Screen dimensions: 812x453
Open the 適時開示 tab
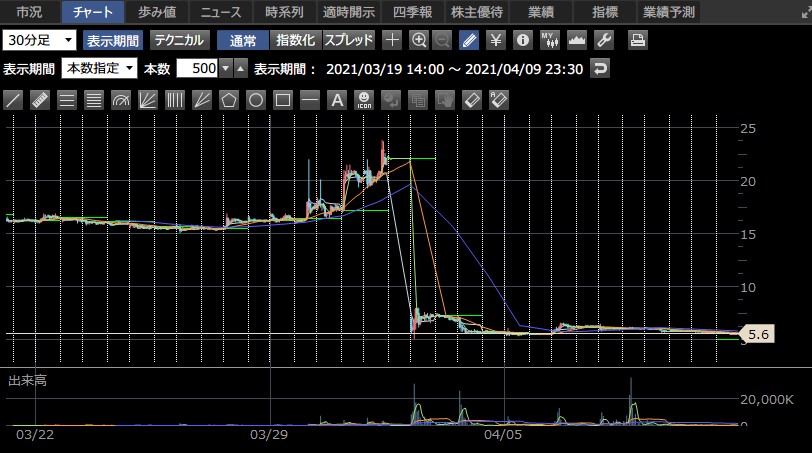pyautogui.click(x=349, y=12)
